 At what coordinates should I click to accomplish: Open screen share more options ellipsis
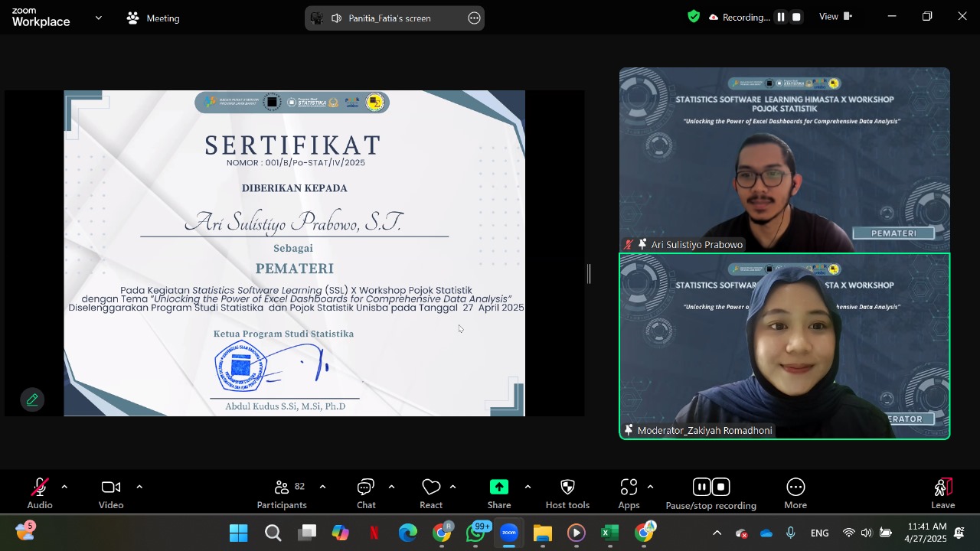474,18
